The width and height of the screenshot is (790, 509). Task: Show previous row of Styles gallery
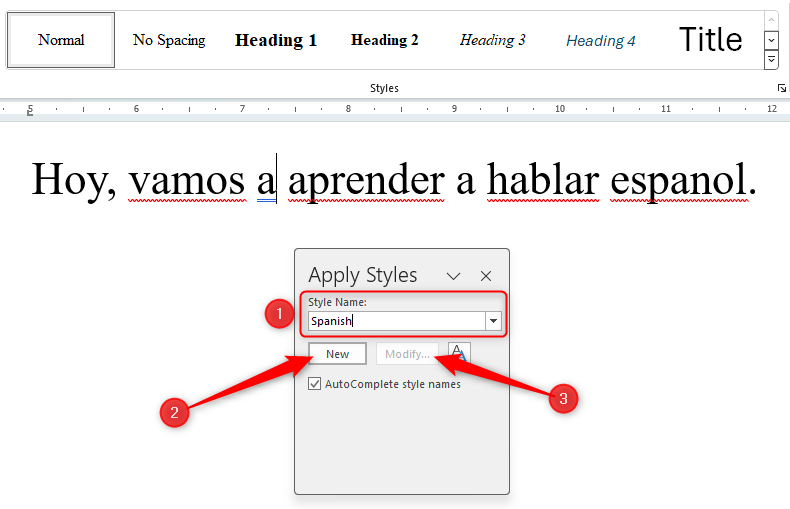click(x=771, y=21)
